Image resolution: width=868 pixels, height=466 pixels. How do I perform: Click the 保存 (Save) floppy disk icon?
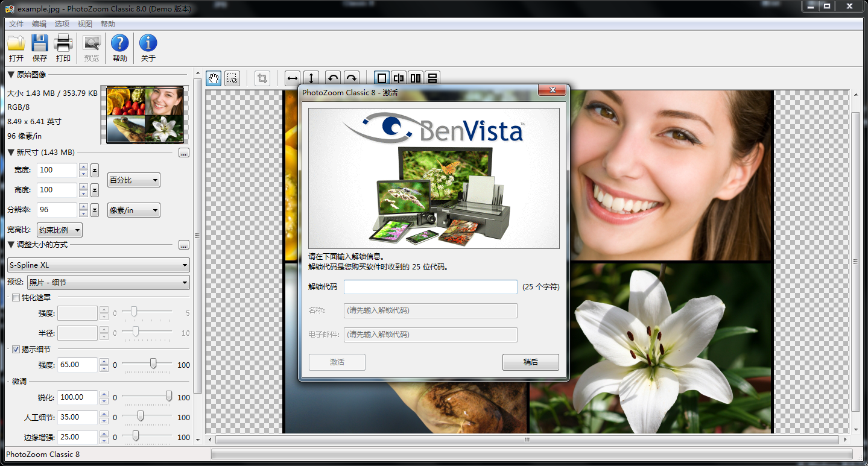40,43
